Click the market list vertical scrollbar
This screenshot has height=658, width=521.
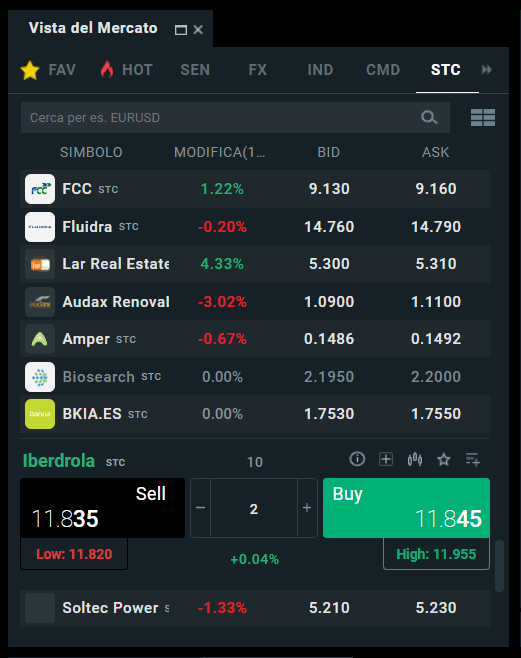pyautogui.click(x=499, y=566)
